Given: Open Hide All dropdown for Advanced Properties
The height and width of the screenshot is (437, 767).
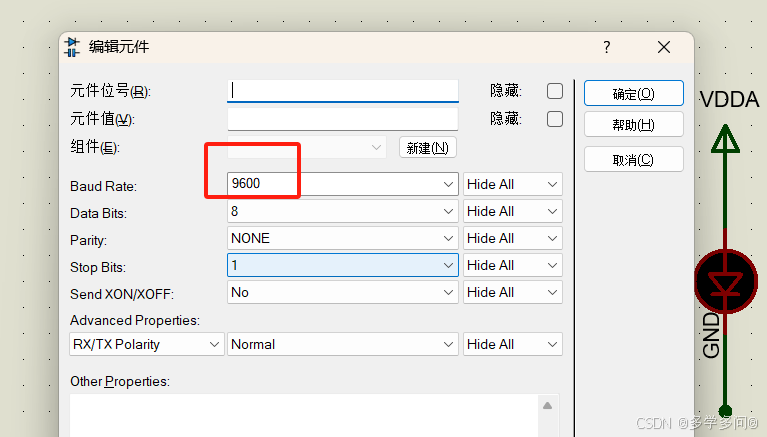Looking at the screenshot, I should (x=513, y=344).
